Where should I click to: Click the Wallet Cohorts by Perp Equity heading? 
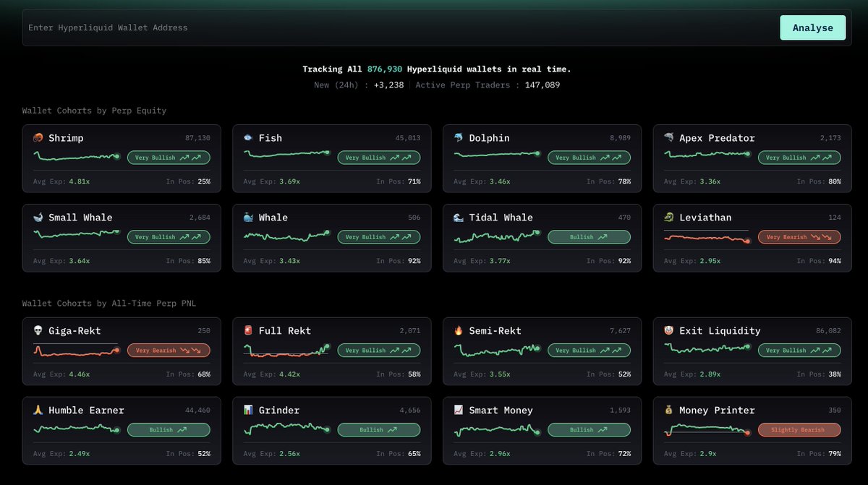tap(94, 111)
